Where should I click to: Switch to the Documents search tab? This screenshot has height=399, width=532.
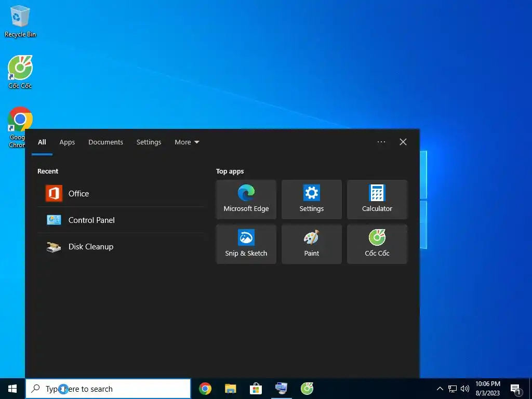pos(105,142)
